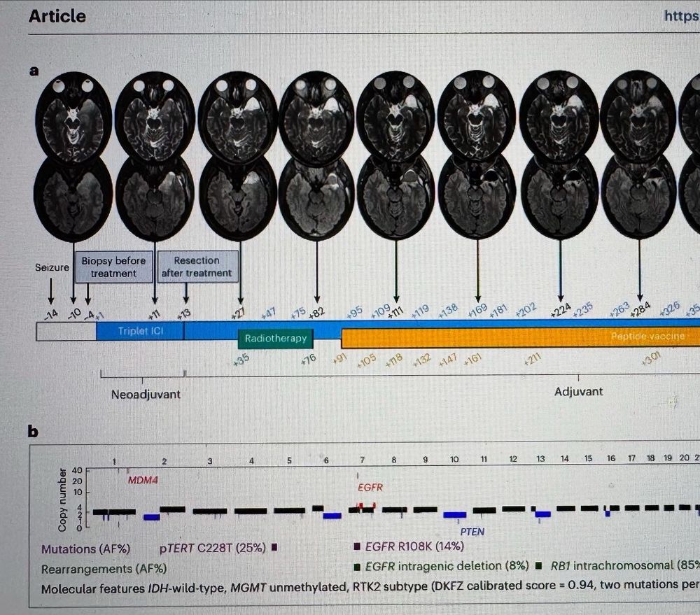This screenshot has width=700, height=615.
Task: Click the +263 timeline marker
Action: coord(619,309)
